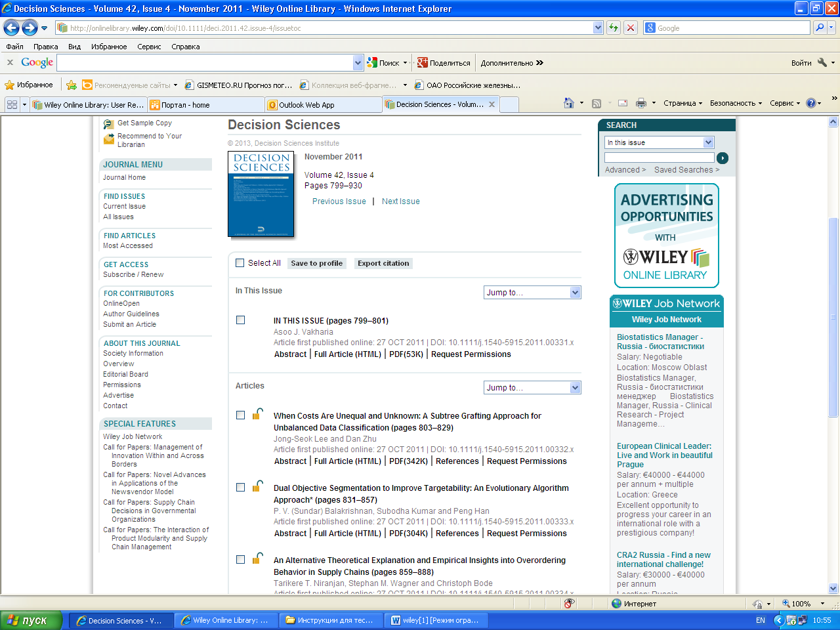Expand the Страница command bar menu
Screen dimensions: 840x630
coord(682,103)
